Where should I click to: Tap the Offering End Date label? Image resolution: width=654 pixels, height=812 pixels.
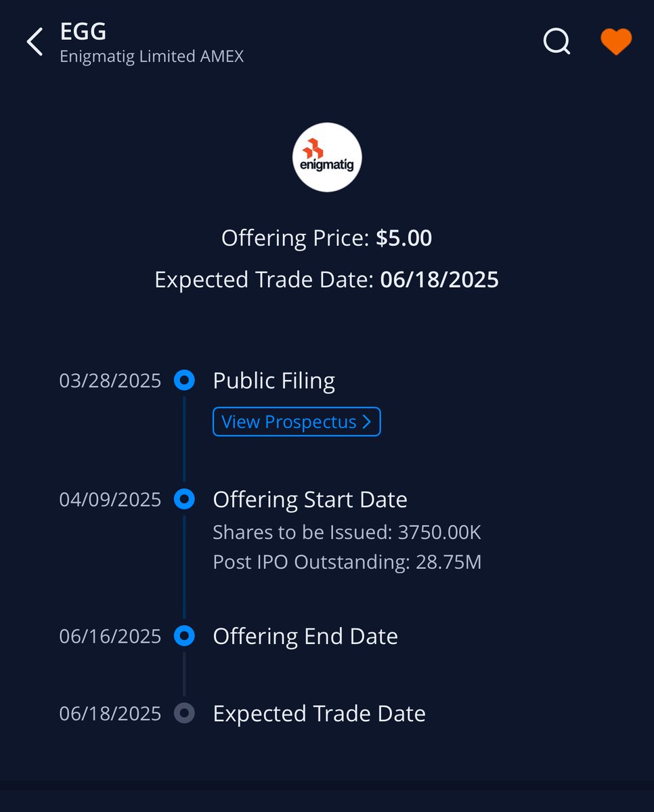point(305,637)
